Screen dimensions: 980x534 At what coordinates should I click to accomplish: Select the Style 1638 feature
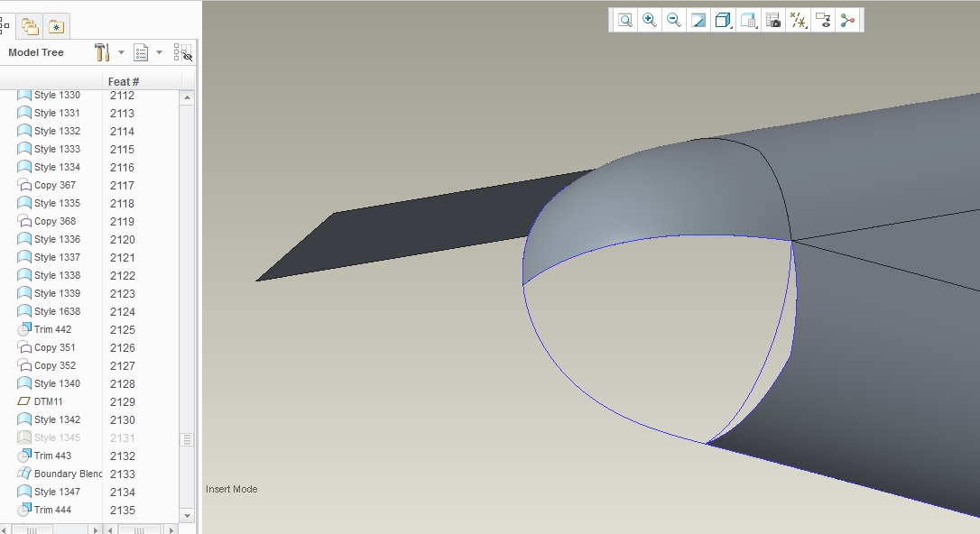(57, 312)
